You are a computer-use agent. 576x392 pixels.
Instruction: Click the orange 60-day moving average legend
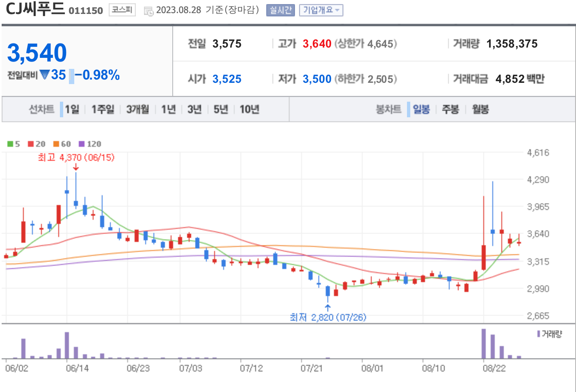(x=62, y=144)
